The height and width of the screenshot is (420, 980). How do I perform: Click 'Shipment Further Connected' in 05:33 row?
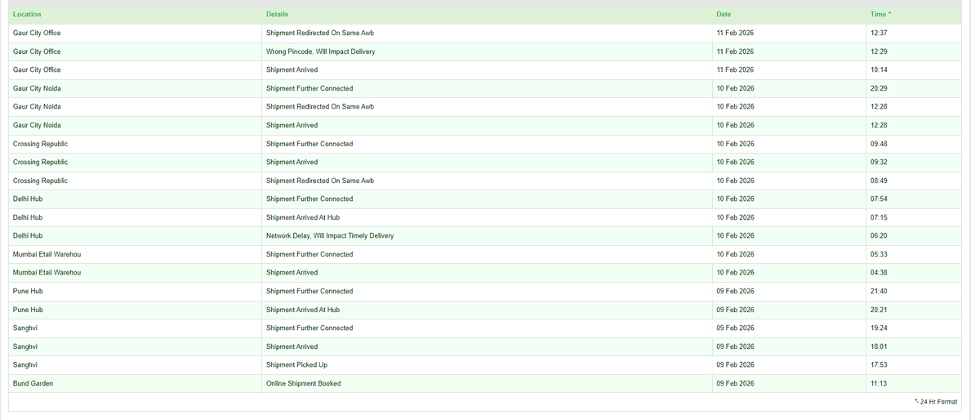tap(310, 255)
